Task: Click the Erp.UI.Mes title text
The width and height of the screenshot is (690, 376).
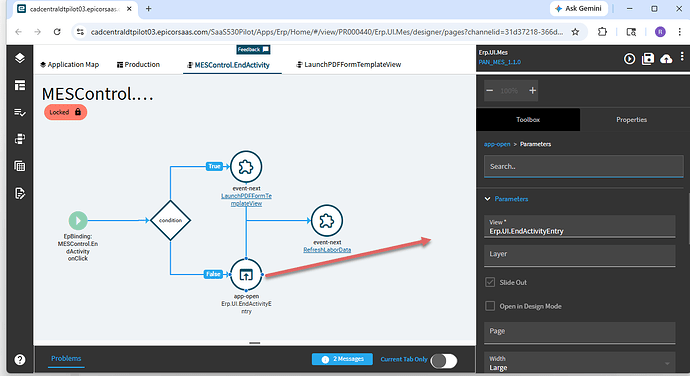Action: (493, 52)
